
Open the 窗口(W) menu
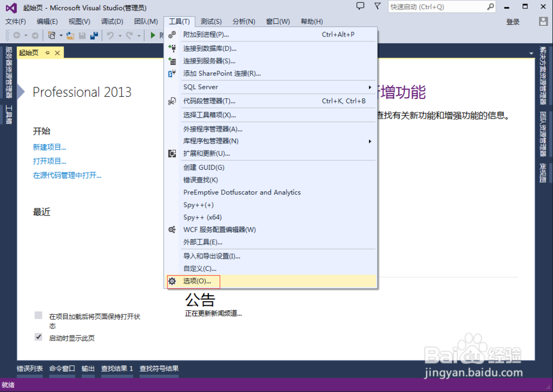tap(278, 22)
